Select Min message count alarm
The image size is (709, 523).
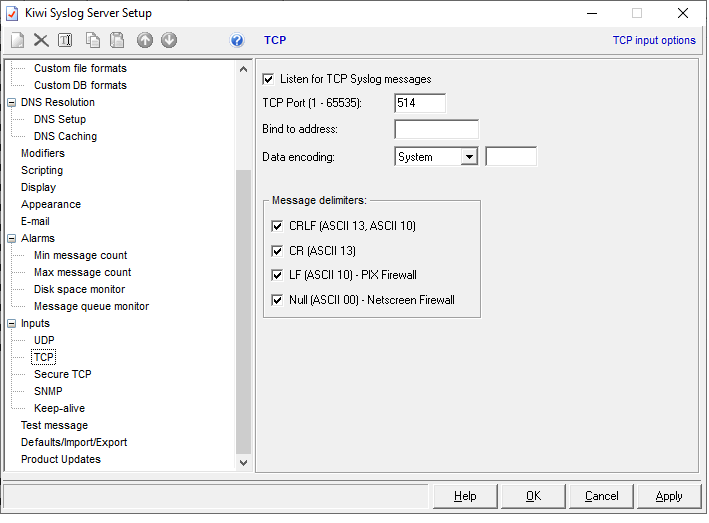pos(81,255)
